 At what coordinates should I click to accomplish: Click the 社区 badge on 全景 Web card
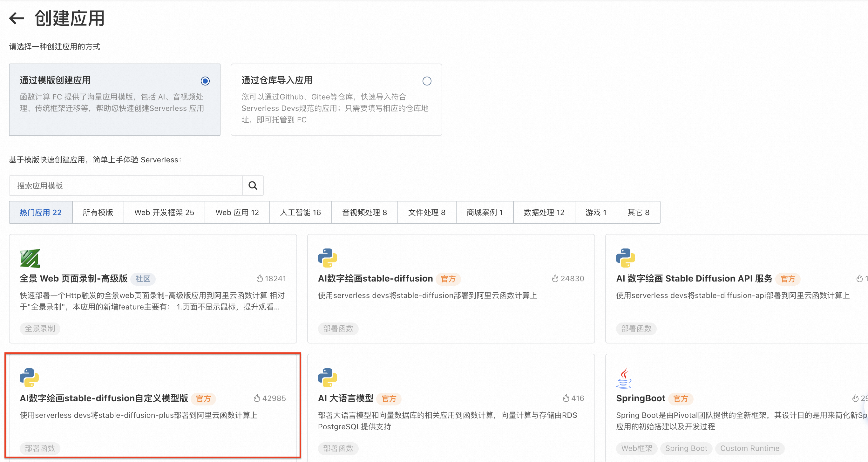click(143, 279)
